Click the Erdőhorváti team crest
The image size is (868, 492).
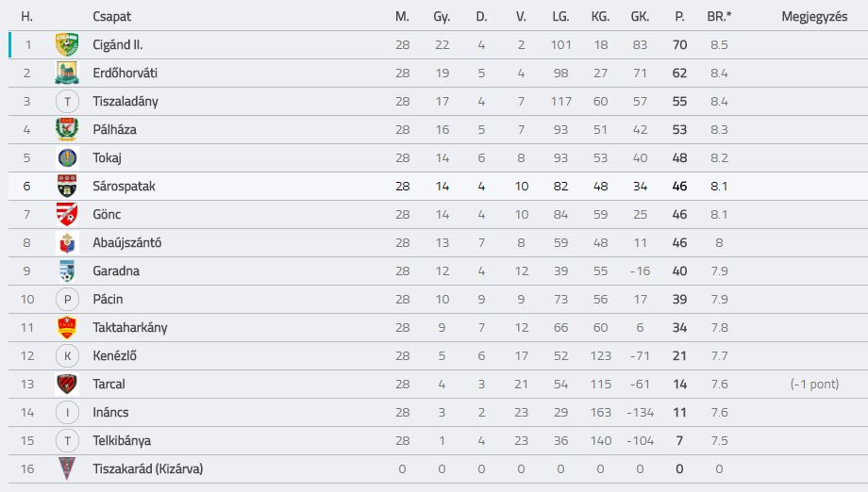pos(67,73)
